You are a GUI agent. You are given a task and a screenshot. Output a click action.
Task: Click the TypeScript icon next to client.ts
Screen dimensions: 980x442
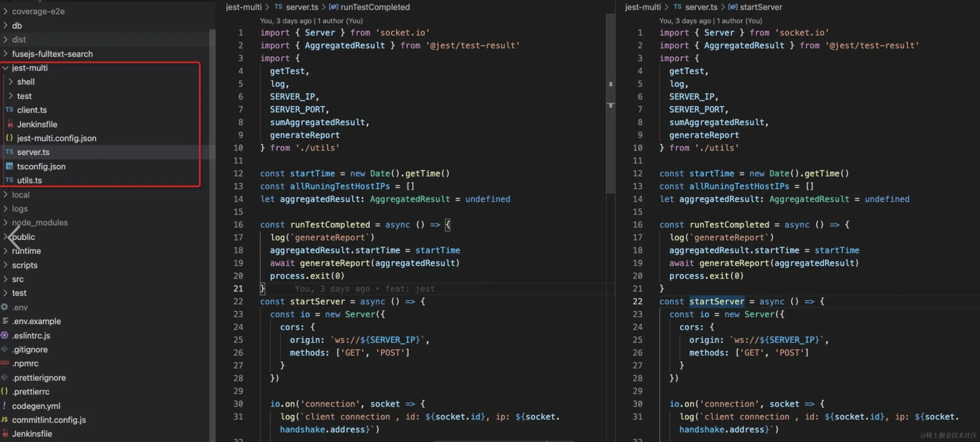tap(10, 110)
